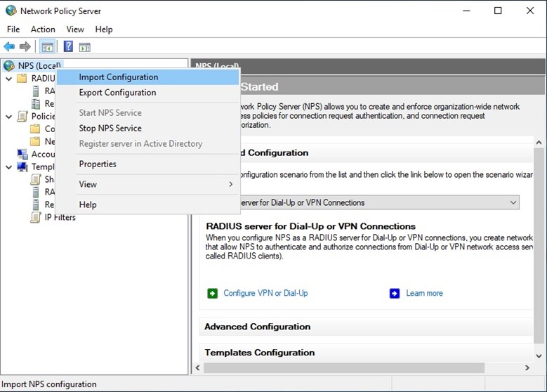The image size is (547, 392).
Task: Open the Help toolbar icon with question mark
Action: click(68, 46)
